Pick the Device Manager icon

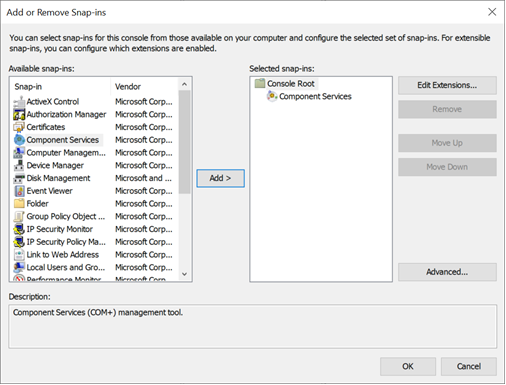(19, 165)
